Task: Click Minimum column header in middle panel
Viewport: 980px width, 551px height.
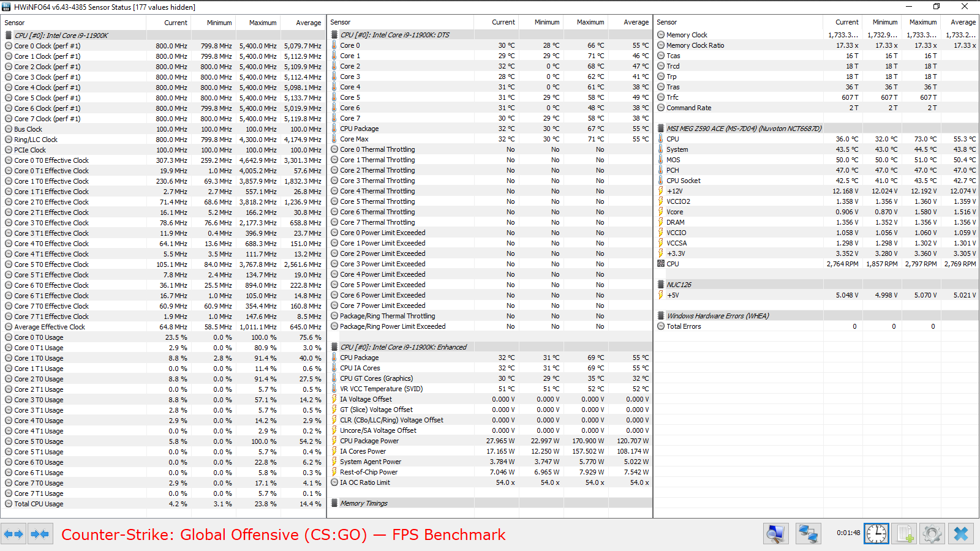Action: 540,22
